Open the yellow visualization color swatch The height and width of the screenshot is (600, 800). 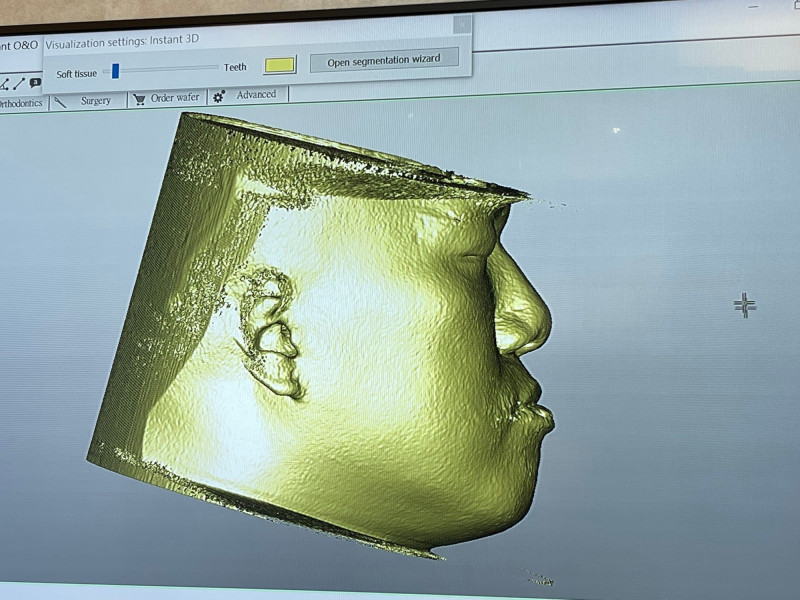click(x=280, y=65)
